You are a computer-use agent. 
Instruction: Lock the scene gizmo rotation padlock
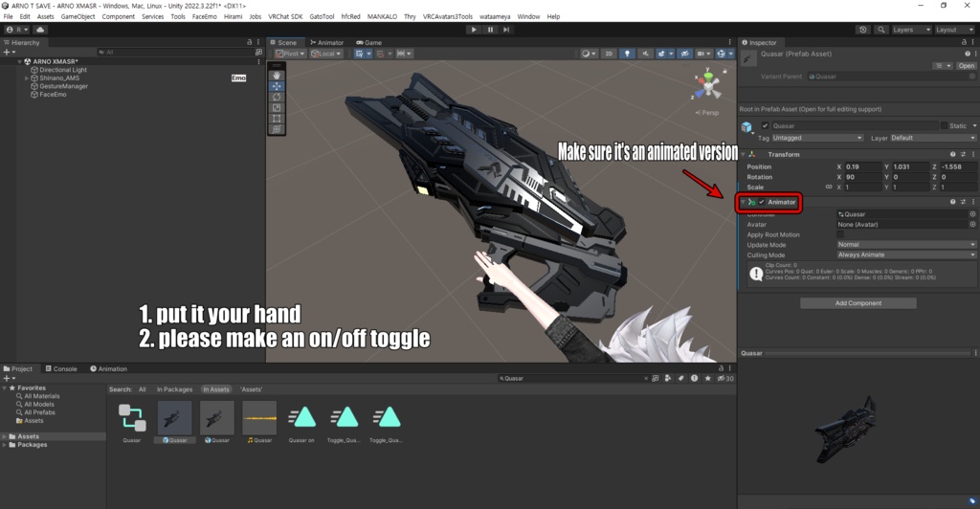tap(725, 71)
